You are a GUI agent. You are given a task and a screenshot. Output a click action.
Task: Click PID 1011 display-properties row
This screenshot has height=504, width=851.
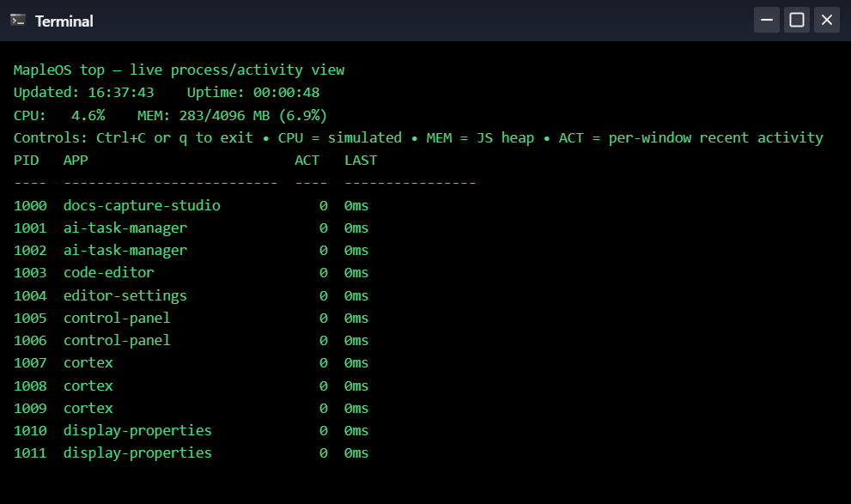(x=191, y=453)
